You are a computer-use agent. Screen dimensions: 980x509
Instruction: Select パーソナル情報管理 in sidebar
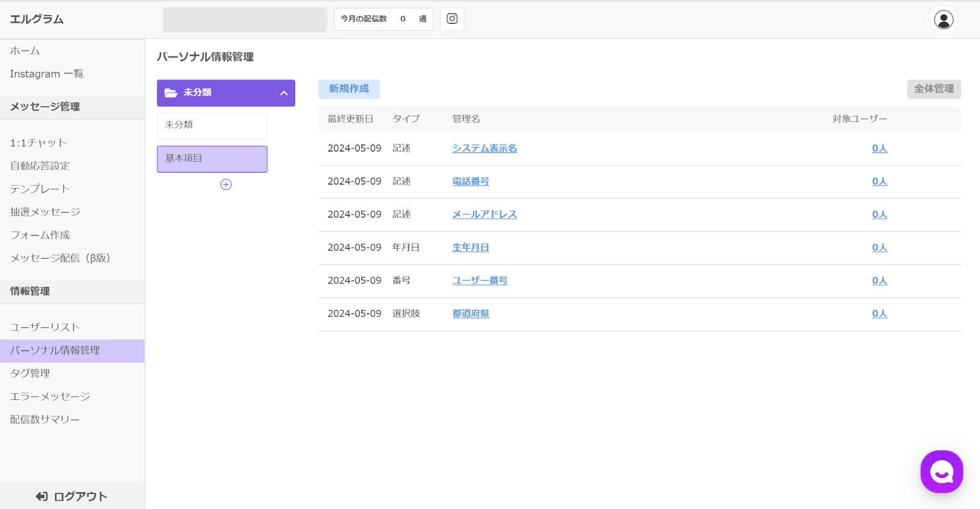click(72, 351)
